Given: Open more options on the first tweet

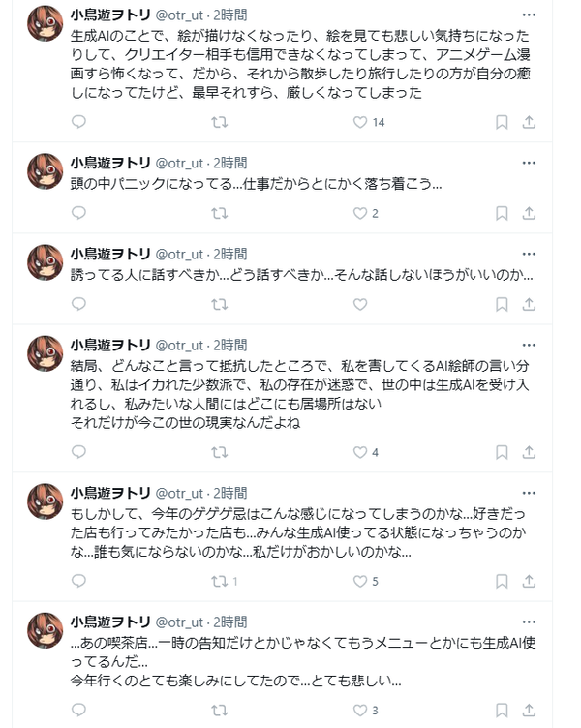Looking at the screenshot, I should point(529,15).
